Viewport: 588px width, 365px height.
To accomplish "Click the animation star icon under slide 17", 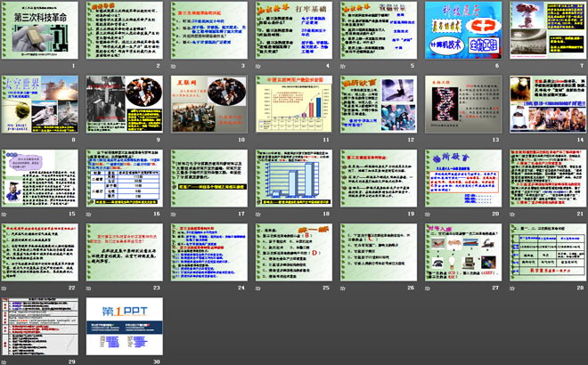I will pyautogui.click(x=173, y=215).
